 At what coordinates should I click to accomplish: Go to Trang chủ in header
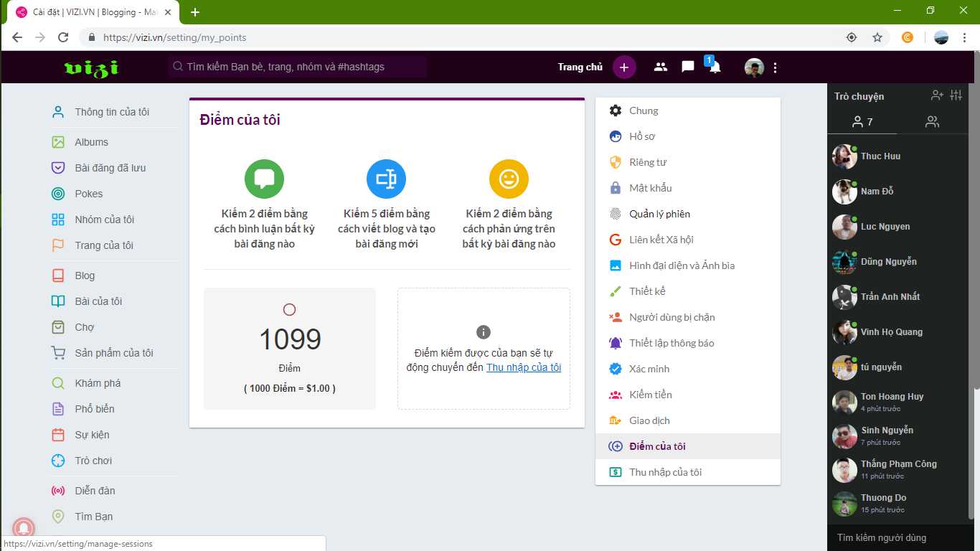pyautogui.click(x=580, y=67)
